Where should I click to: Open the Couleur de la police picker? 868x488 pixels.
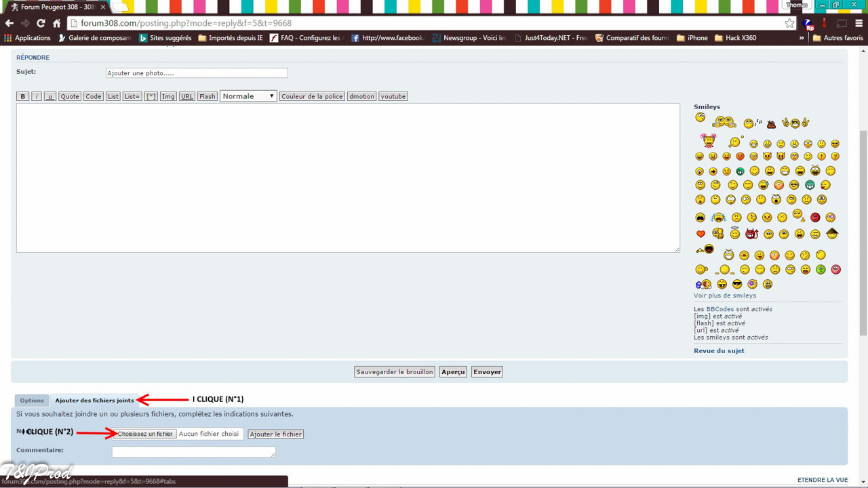click(x=312, y=96)
